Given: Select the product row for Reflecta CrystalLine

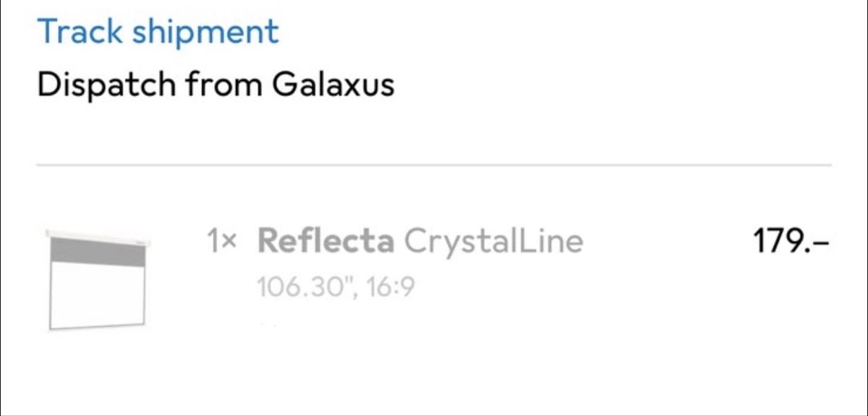Looking at the screenshot, I should point(434,280).
